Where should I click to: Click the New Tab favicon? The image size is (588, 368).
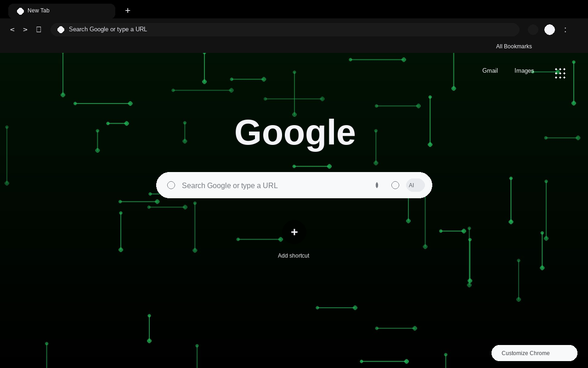pyautogui.click(x=20, y=11)
